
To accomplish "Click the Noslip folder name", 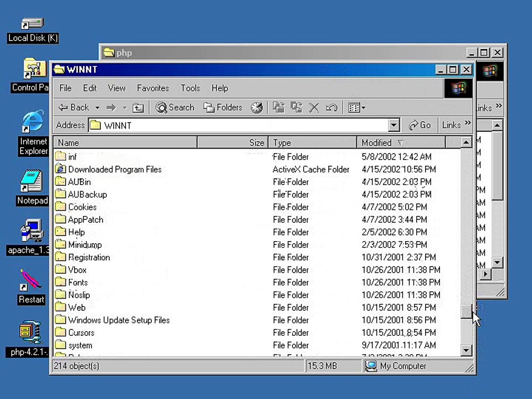I will click(x=79, y=295).
